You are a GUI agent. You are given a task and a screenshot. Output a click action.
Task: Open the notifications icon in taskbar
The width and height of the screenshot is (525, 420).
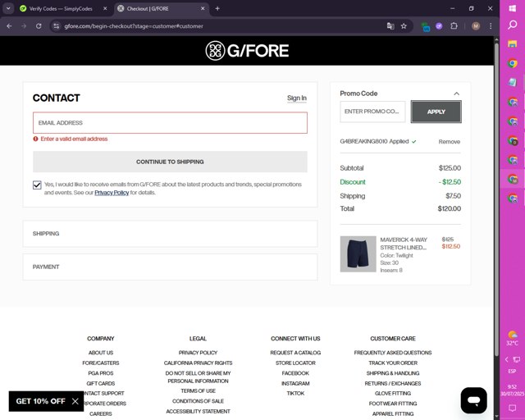click(x=512, y=408)
